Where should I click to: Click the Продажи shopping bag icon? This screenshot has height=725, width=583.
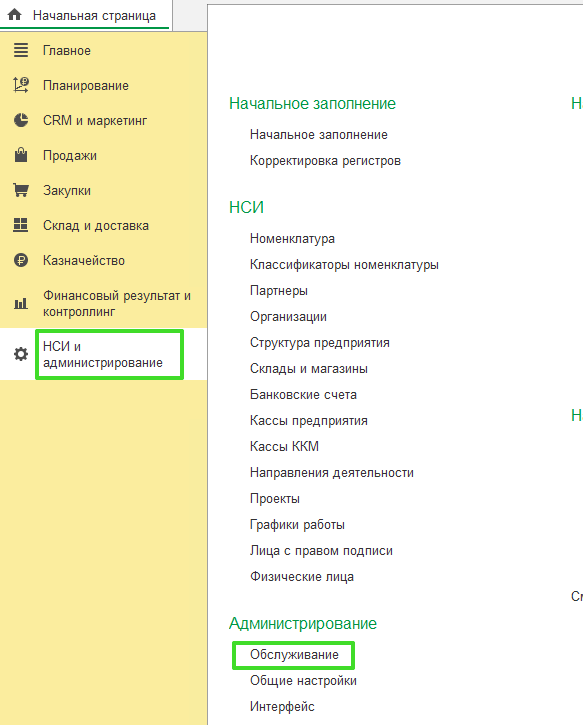pos(21,155)
